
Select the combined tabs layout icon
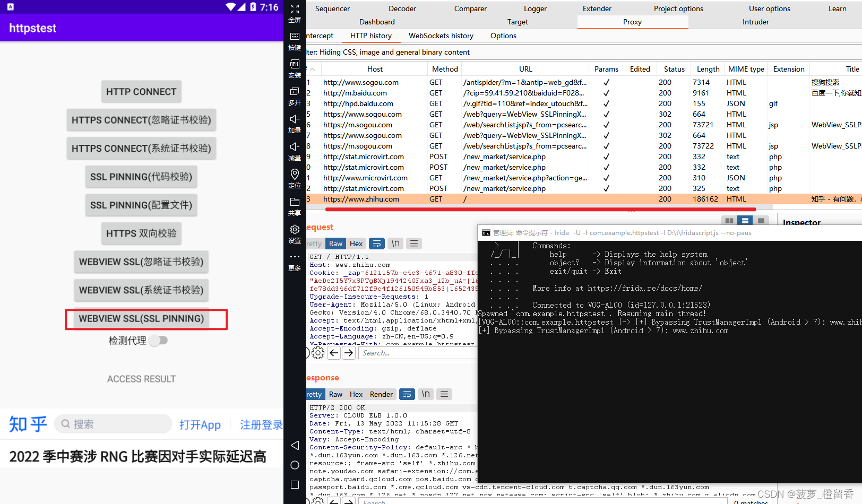coord(761,221)
